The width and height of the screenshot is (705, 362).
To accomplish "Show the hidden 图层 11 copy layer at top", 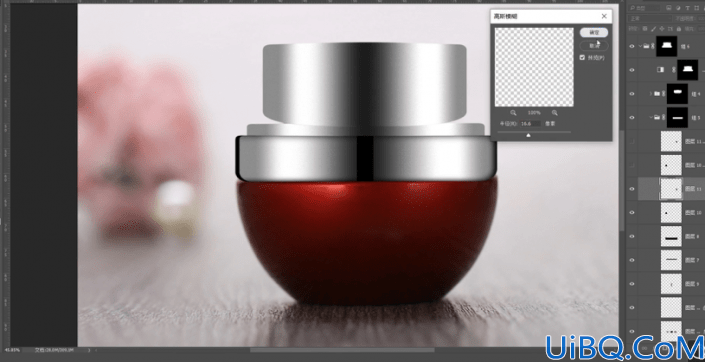I will tap(632, 141).
